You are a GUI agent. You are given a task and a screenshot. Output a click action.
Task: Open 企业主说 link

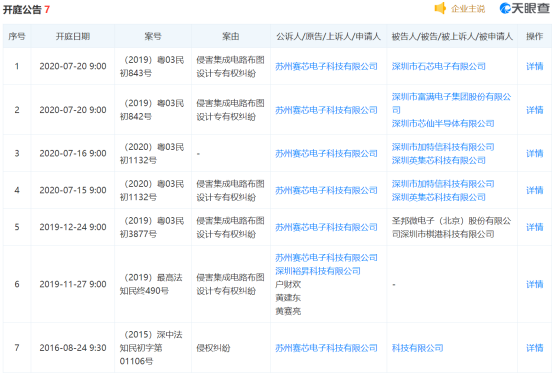pyautogui.click(x=468, y=8)
